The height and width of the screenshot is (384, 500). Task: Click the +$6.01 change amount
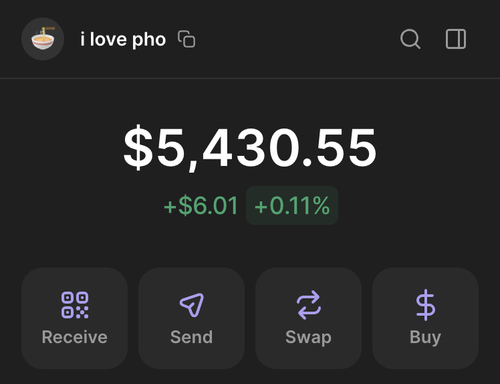[x=201, y=205]
